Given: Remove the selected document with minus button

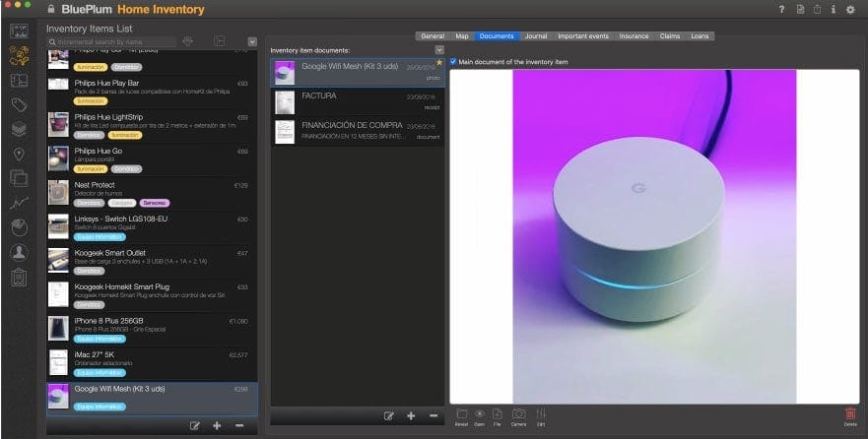Looking at the screenshot, I should pyautogui.click(x=434, y=416).
